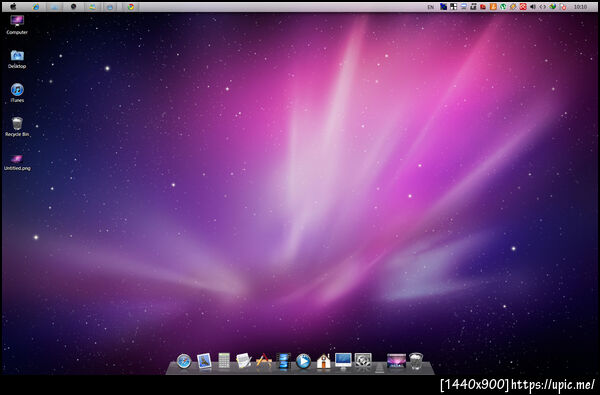Click the speaker volume tray icon
Image resolution: width=600 pixels, height=395 pixels.
[533, 7]
